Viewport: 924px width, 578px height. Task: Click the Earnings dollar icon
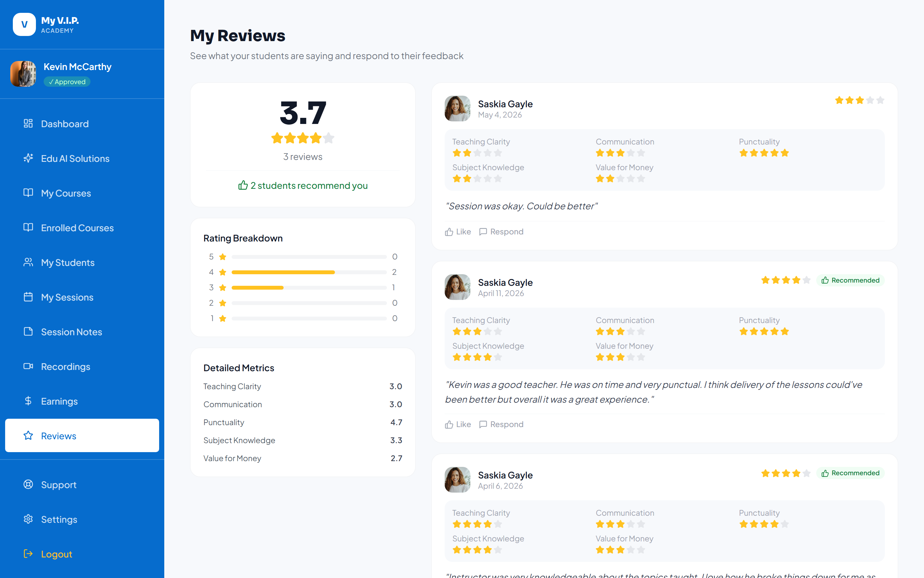pos(28,401)
